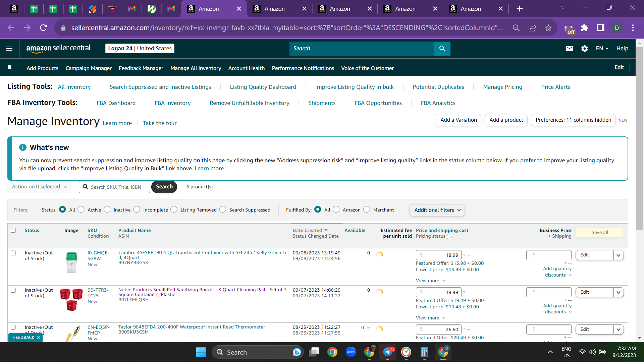Click the top Seller Central search field
This screenshot has width=644, height=362.
(362, 49)
